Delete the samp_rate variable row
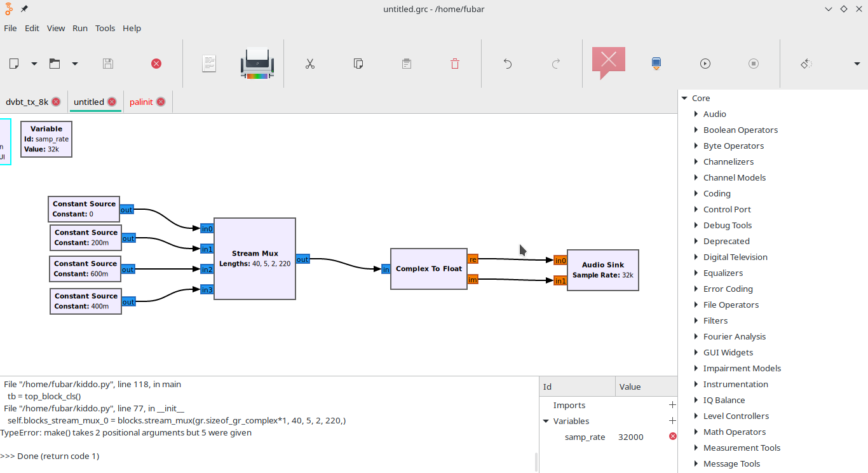The height and width of the screenshot is (473, 868). [x=672, y=437]
